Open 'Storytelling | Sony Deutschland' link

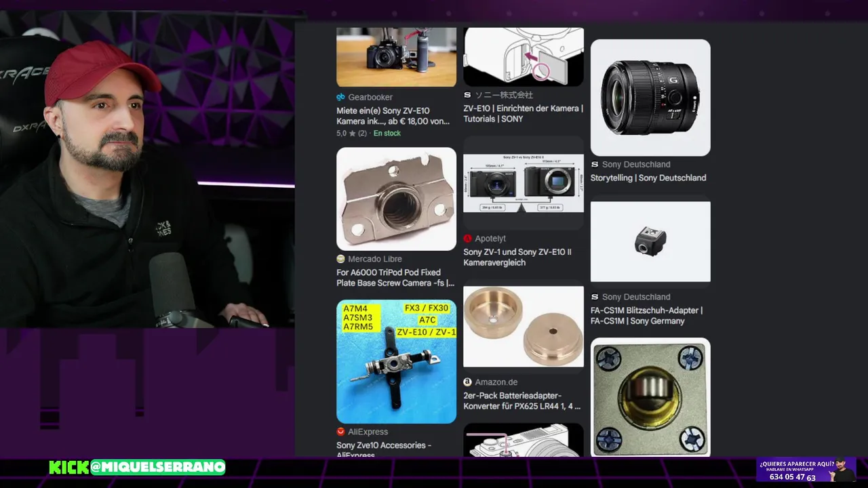coord(648,178)
